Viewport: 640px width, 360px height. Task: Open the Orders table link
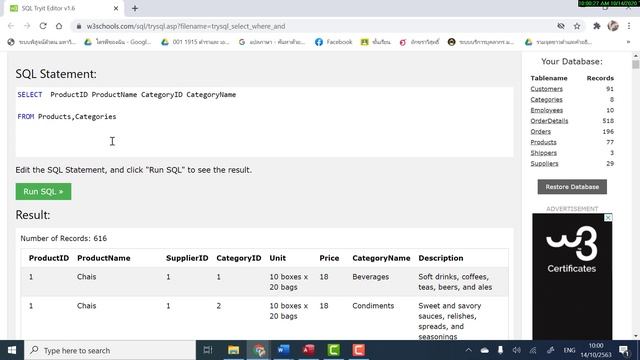(x=540, y=131)
